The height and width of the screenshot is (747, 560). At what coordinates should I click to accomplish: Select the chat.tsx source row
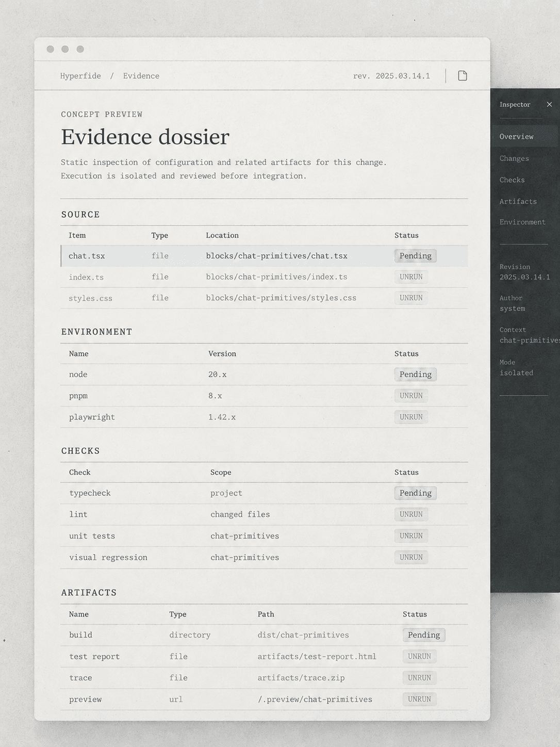pos(264,256)
